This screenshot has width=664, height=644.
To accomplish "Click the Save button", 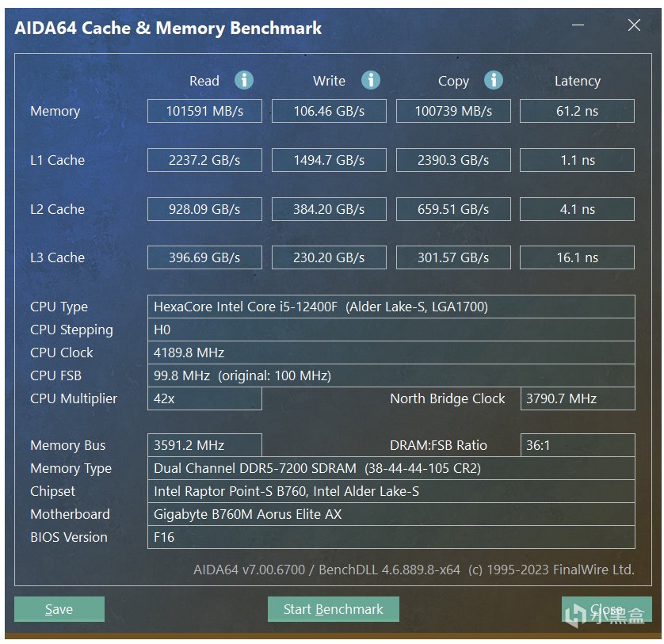I will click(59, 609).
